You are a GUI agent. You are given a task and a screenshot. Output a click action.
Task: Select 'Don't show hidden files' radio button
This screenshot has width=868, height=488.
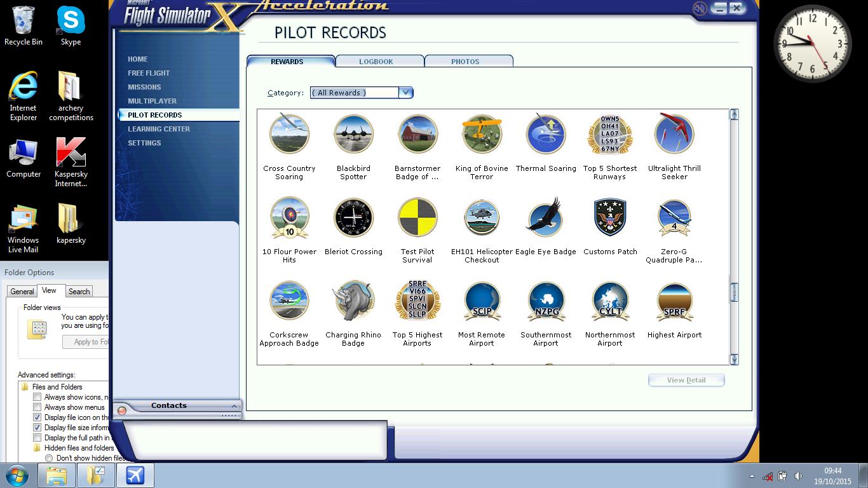(49, 458)
